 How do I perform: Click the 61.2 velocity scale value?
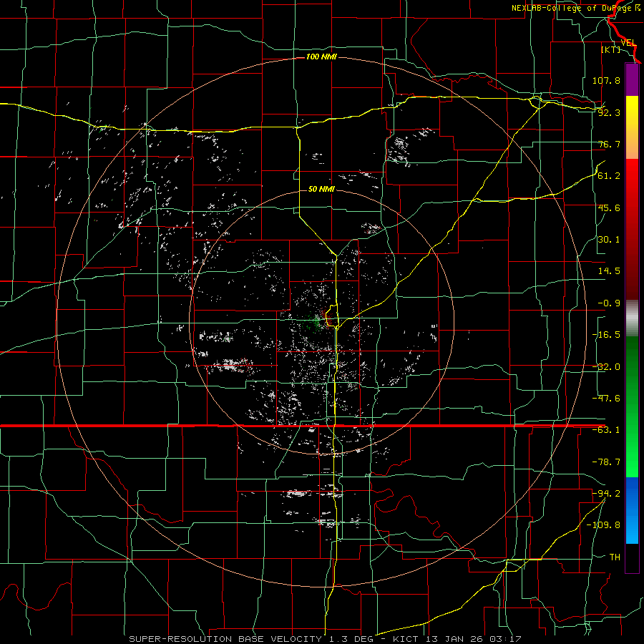(609, 176)
